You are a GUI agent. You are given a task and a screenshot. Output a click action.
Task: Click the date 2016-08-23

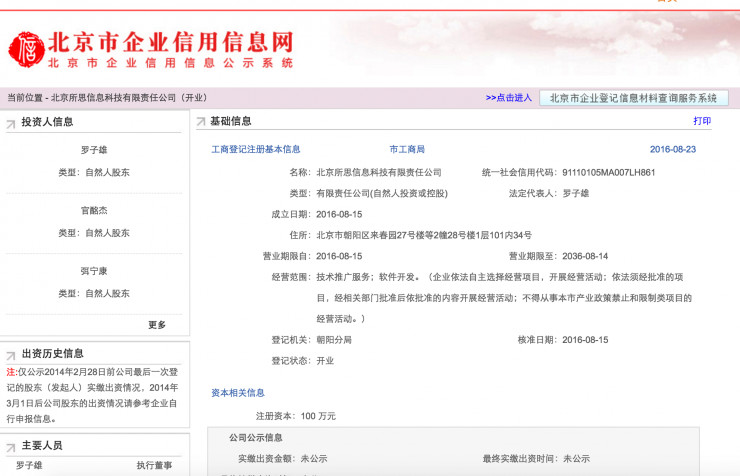click(x=673, y=150)
